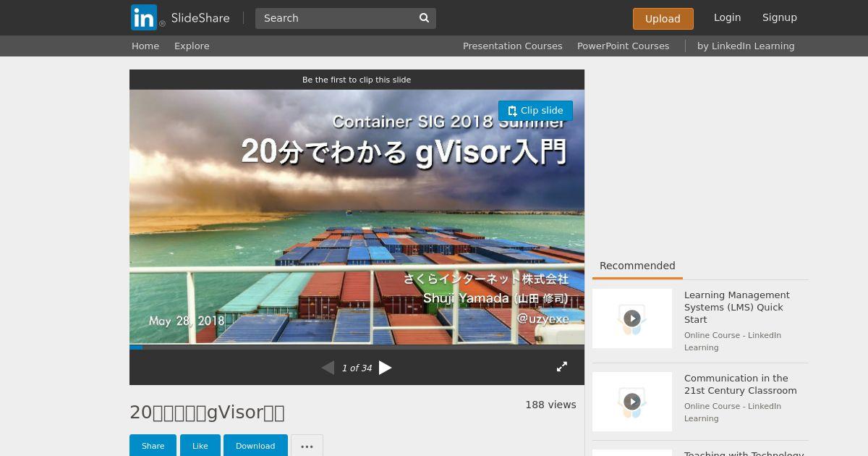Advance to next slide arrow
Screen dimensions: 868x456
pos(386,368)
